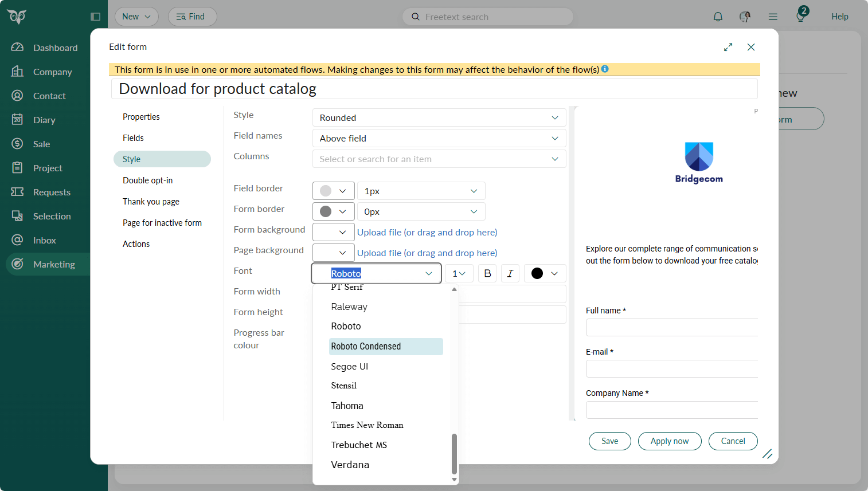This screenshot has height=491, width=868.
Task: Click the Apply now button
Action: point(669,441)
